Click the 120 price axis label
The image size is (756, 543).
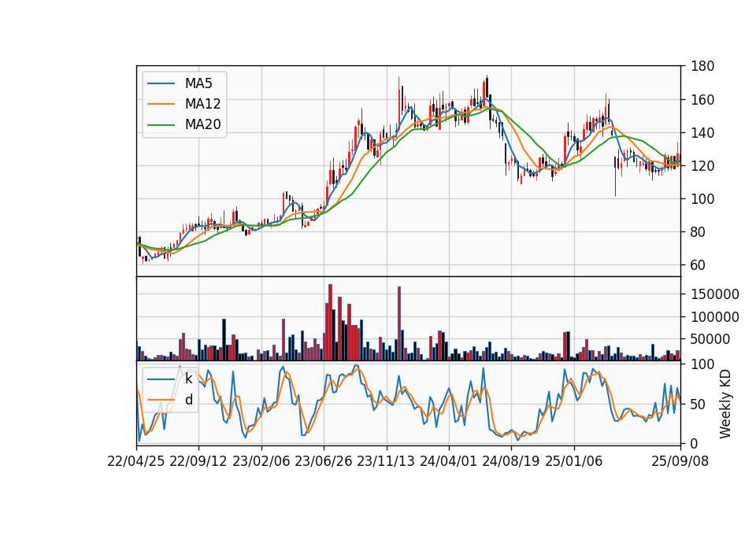(x=702, y=166)
